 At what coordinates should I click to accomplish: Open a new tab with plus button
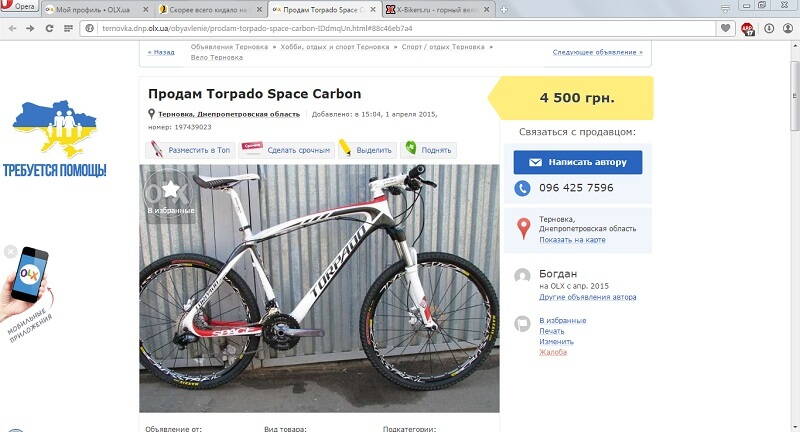coord(504,10)
